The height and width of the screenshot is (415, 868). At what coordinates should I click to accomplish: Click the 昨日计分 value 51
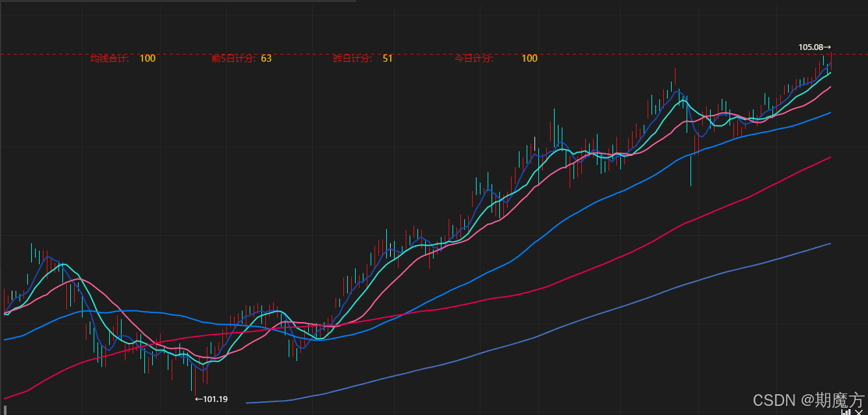click(388, 58)
